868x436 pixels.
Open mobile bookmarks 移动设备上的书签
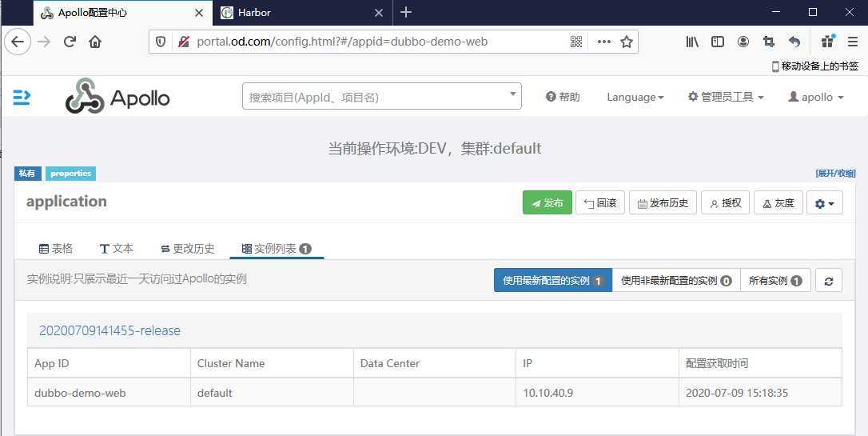pos(815,66)
